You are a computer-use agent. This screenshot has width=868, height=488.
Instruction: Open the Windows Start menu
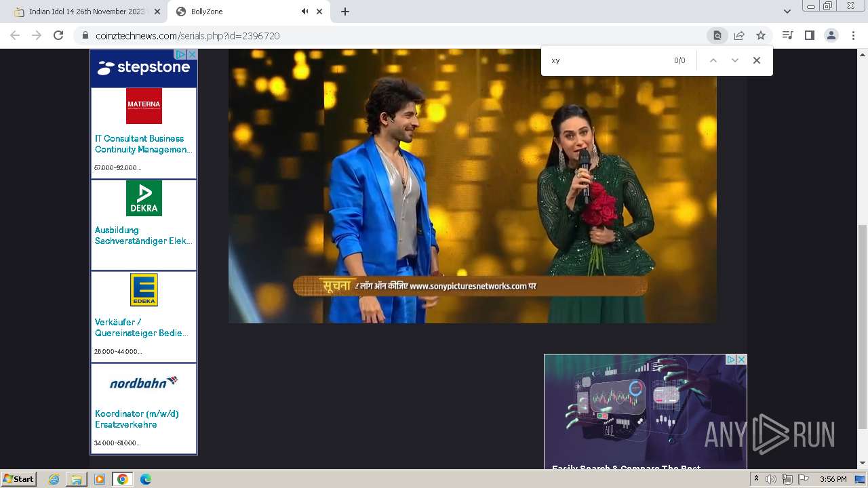tap(19, 479)
